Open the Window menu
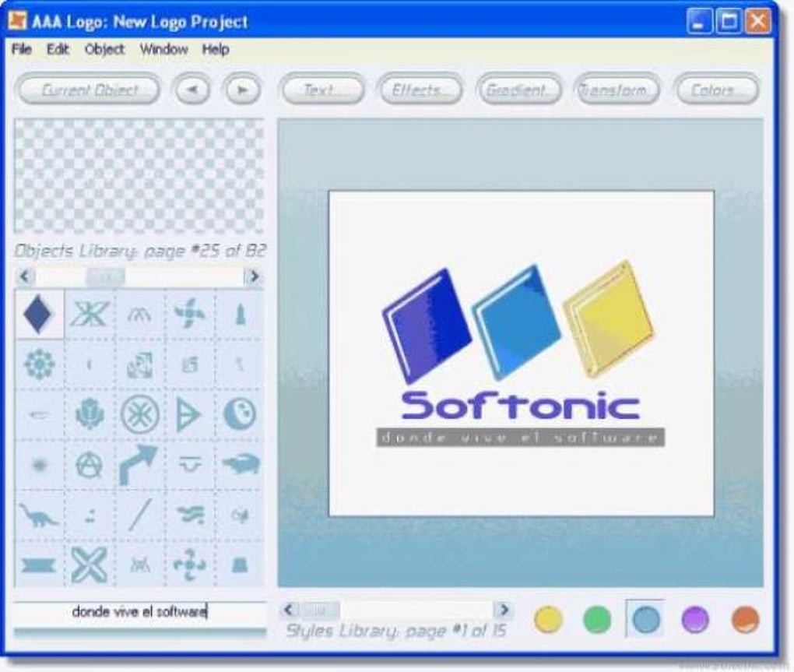 click(163, 49)
